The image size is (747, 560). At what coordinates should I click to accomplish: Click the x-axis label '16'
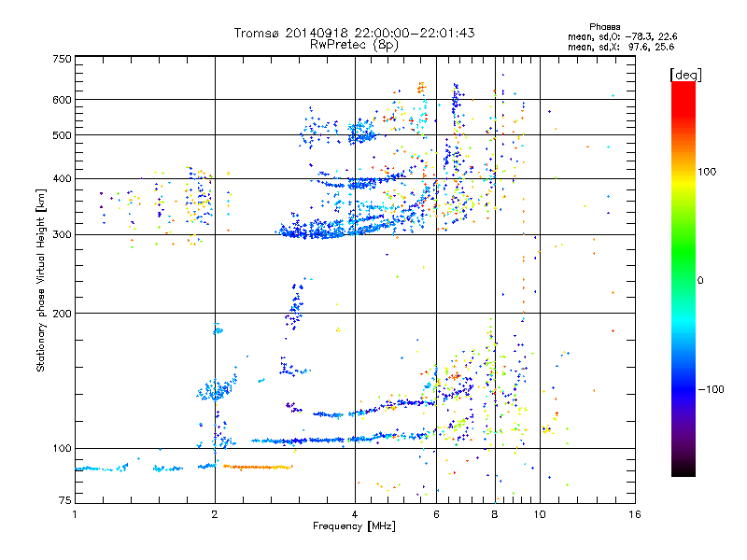pos(635,514)
